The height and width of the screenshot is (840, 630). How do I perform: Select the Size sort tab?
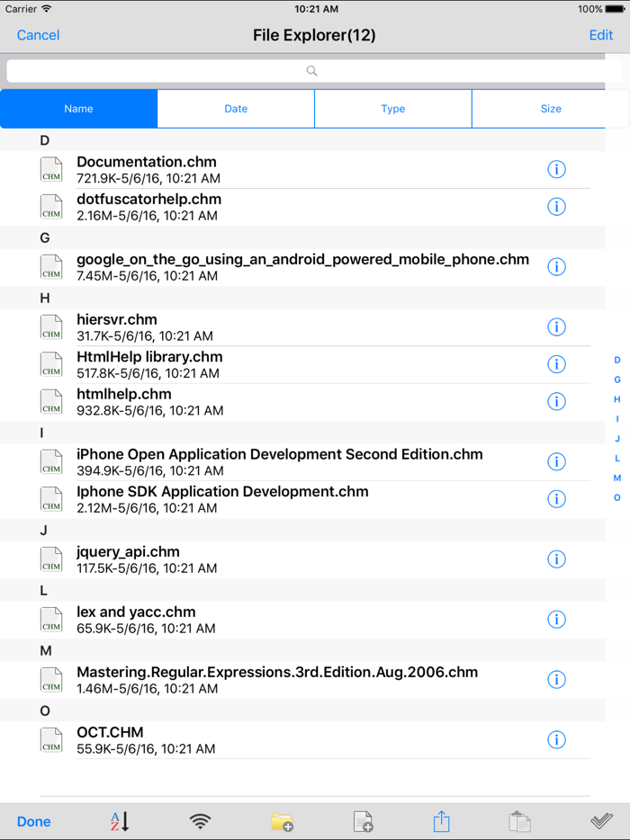coord(550,109)
